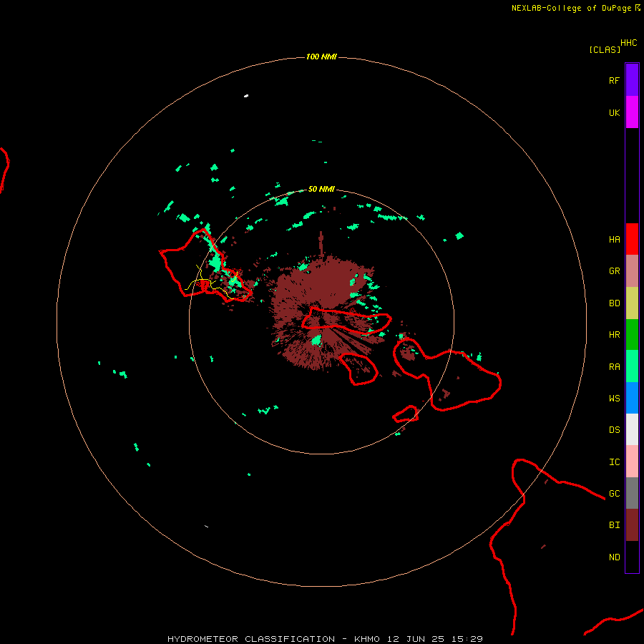Image resolution: width=644 pixels, height=644 pixels.
Task: Click the RF legend label
Action: tap(615, 80)
